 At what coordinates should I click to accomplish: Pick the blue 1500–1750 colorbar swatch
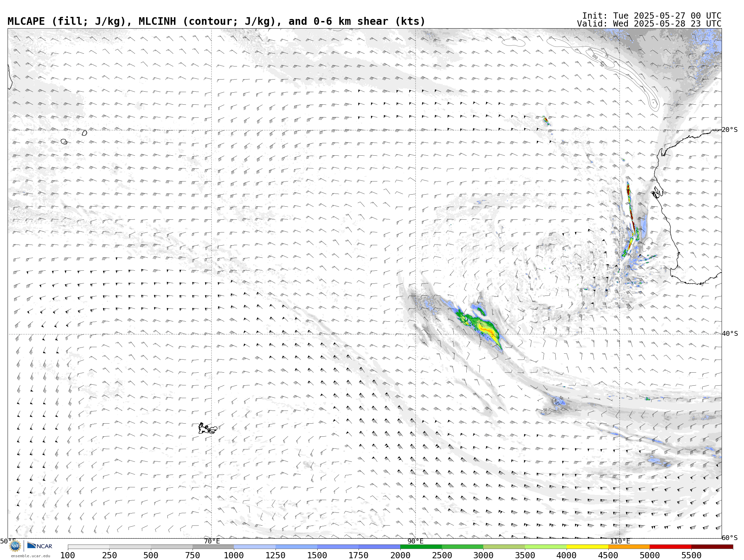tap(338, 547)
